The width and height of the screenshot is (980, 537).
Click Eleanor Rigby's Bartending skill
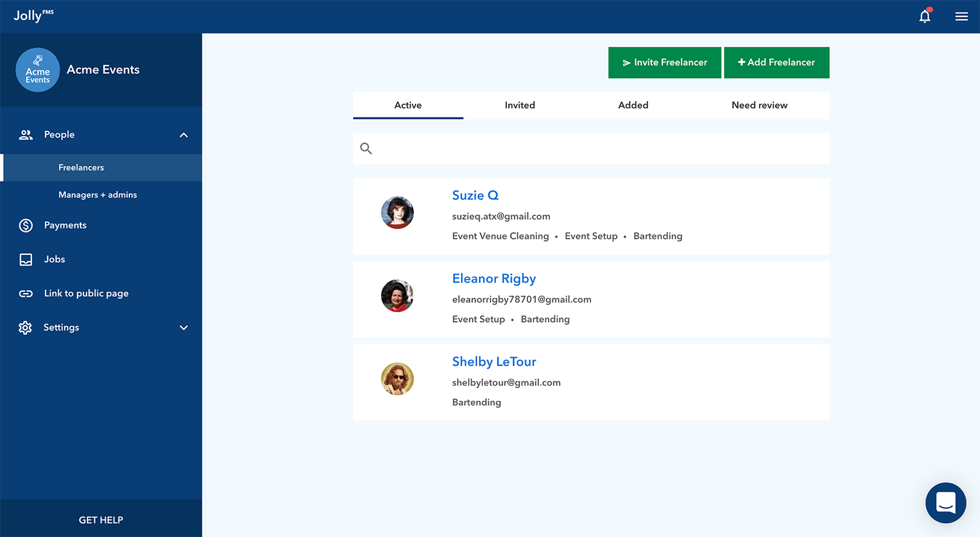pyautogui.click(x=545, y=319)
